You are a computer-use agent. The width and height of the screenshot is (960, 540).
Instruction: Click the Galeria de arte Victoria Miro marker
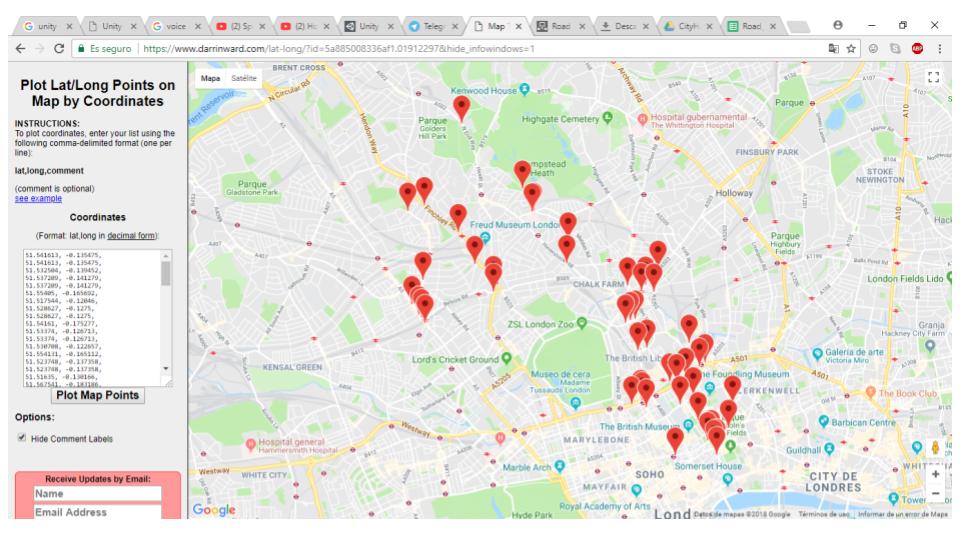click(817, 354)
